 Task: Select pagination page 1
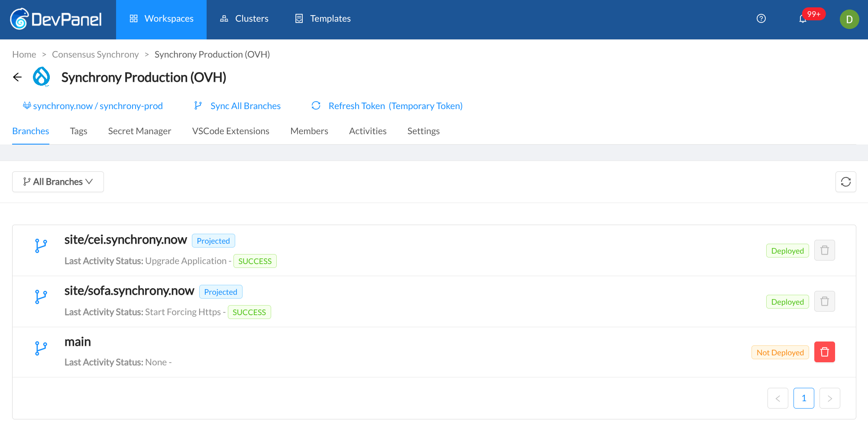803,398
